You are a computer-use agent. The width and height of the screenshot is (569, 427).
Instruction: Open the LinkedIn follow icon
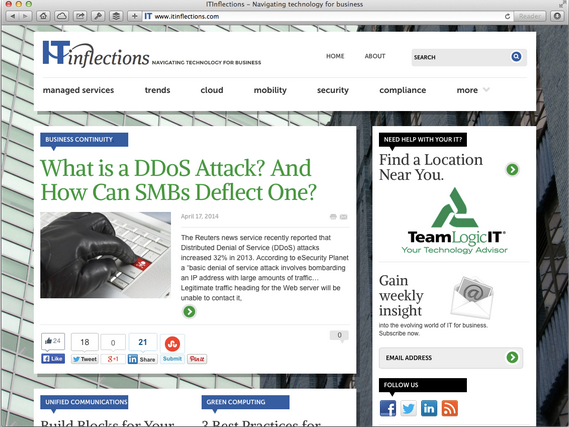point(429,408)
